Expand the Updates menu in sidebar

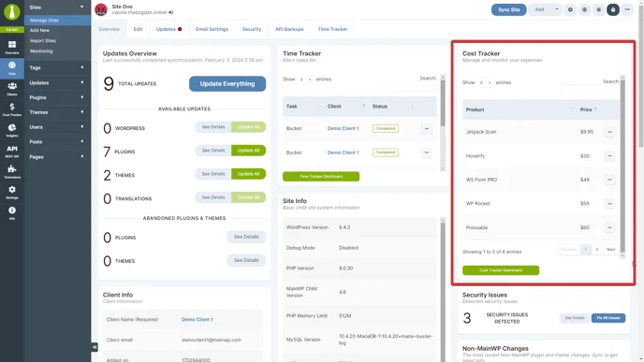[57, 83]
